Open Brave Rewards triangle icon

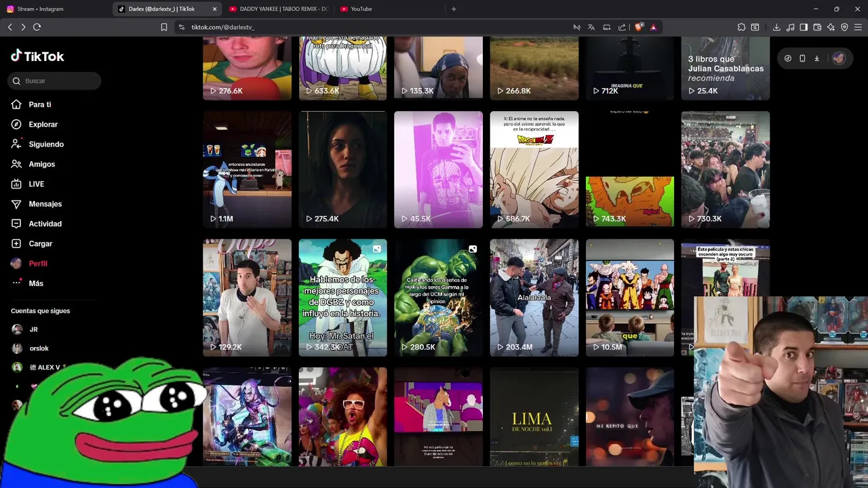(x=653, y=27)
